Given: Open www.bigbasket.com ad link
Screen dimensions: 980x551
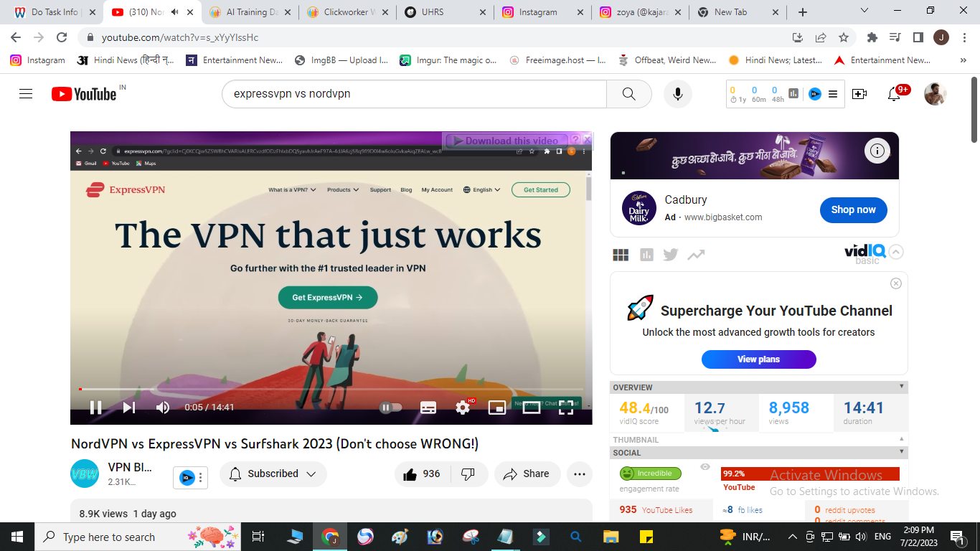Looking at the screenshot, I should 723,217.
